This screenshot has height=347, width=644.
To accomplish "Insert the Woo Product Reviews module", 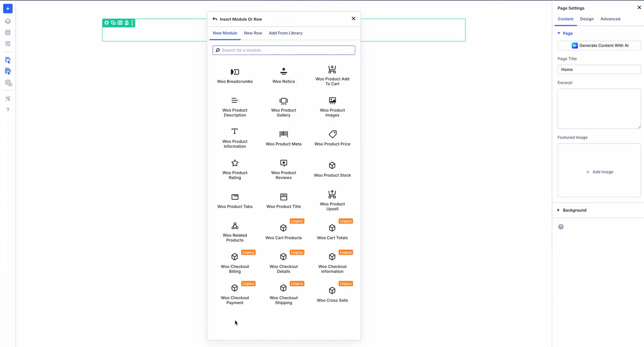I will point(284,169).
